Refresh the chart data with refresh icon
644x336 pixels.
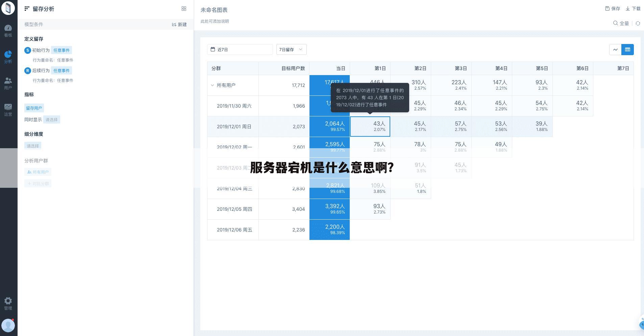point(638,23)
